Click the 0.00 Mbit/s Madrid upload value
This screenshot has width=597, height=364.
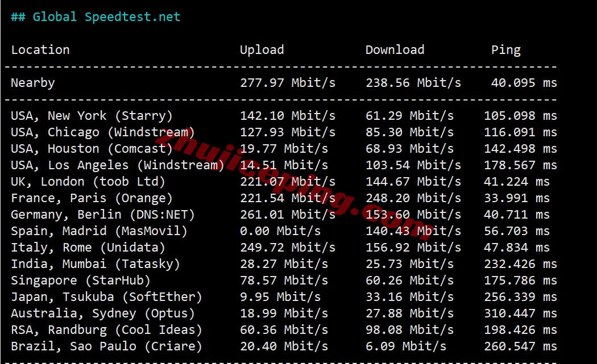pos(280,231)
